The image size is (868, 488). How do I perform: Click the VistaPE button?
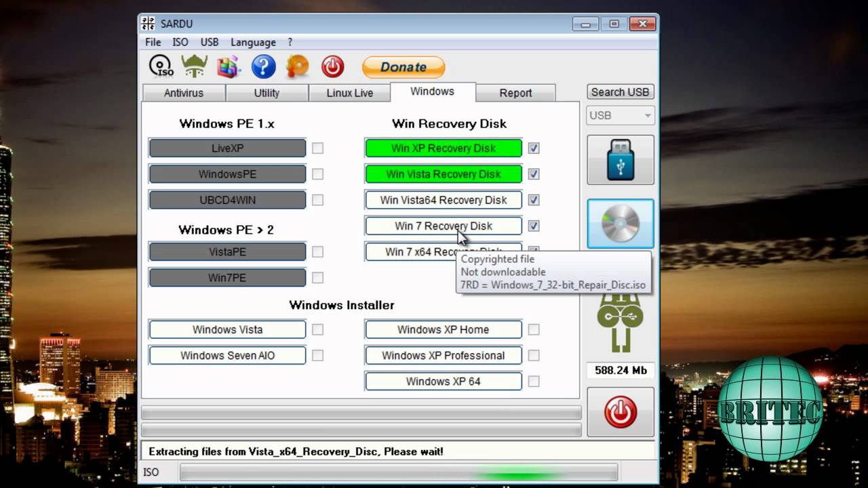(227, 252)
